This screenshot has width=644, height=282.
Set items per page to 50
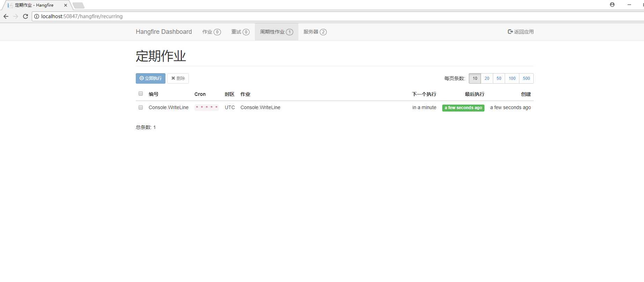[x=499, y=78]
